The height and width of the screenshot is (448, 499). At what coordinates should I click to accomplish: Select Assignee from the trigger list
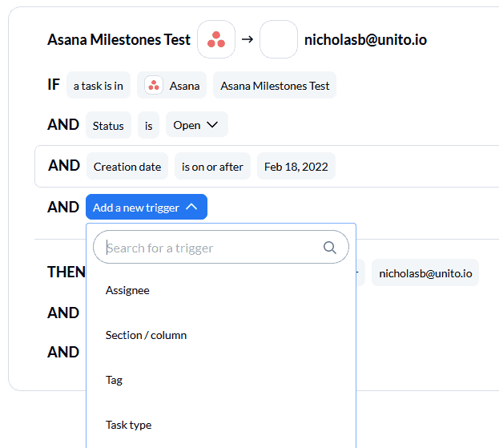pyautogui.click(x=127, y=290)
